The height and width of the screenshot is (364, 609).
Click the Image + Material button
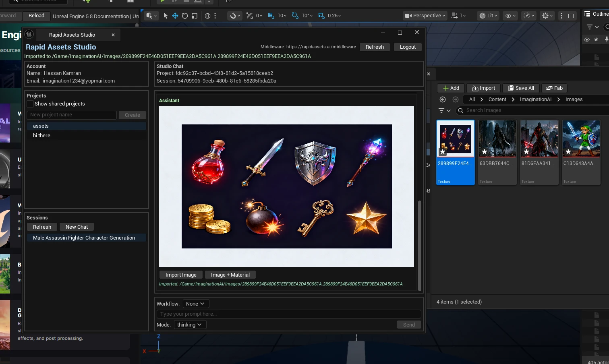tap(230, 275)
